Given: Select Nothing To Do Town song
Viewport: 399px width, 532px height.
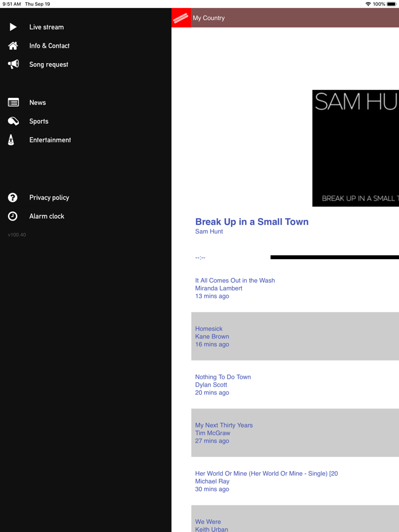Looking at the screenshot, I should (x=223, y=377).
